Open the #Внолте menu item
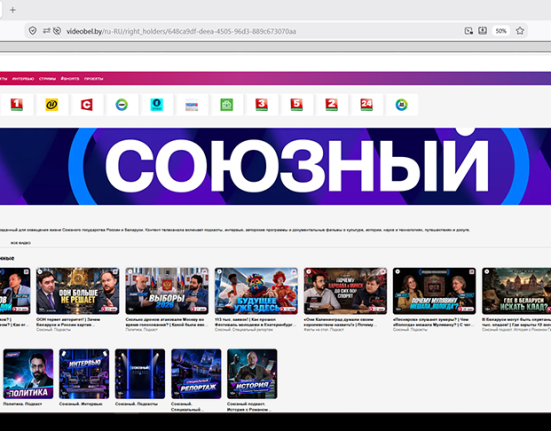 click(70, 79)
